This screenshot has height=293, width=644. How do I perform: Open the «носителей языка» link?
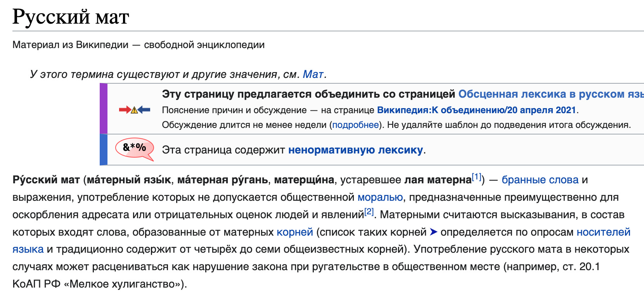[x=603, y=232]
